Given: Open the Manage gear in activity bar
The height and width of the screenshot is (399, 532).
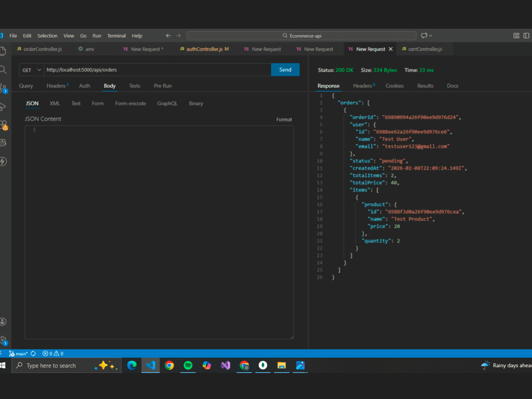Looking at the screenshot, I should coord(3,340).
